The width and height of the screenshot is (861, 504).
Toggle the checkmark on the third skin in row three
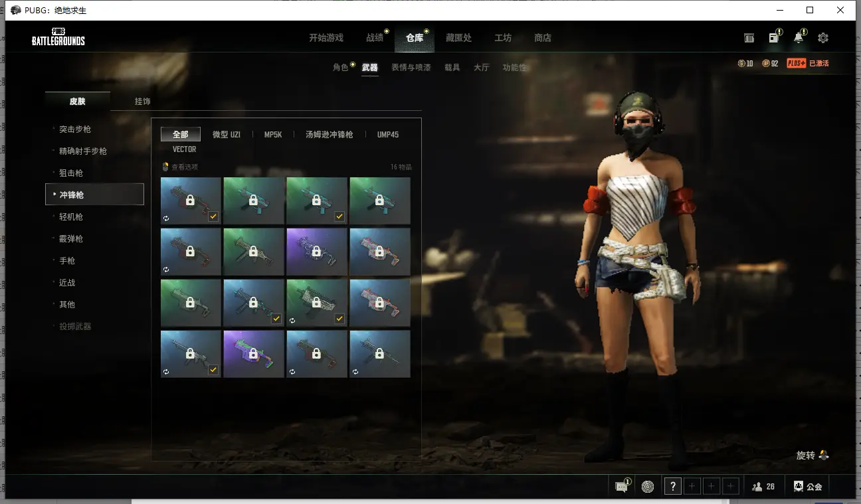pos(339,319)
